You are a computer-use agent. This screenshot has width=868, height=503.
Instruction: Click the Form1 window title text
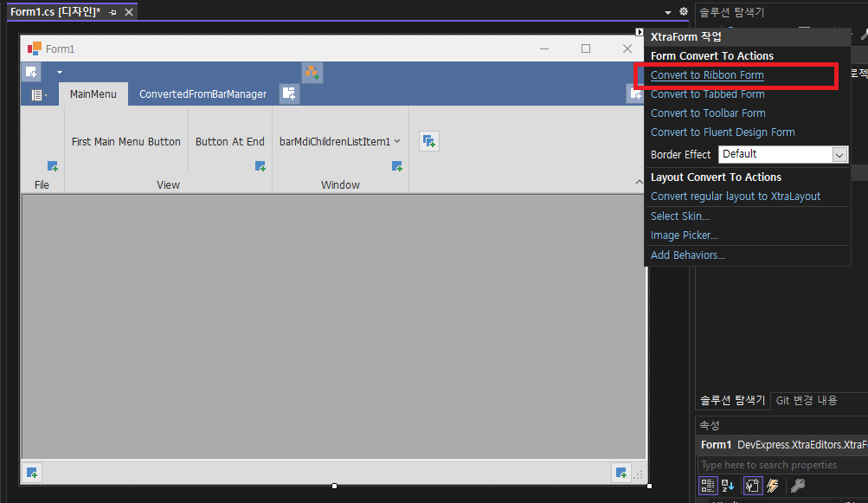pos(60,49)
